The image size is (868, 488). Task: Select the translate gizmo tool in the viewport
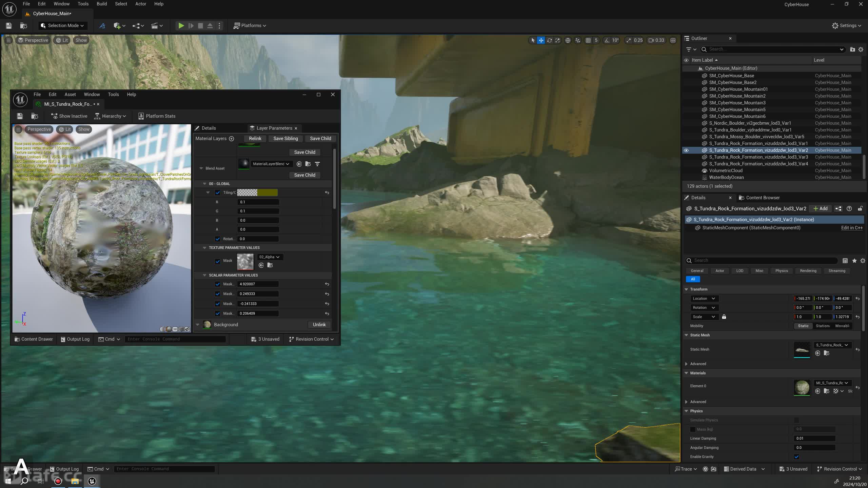541,40
